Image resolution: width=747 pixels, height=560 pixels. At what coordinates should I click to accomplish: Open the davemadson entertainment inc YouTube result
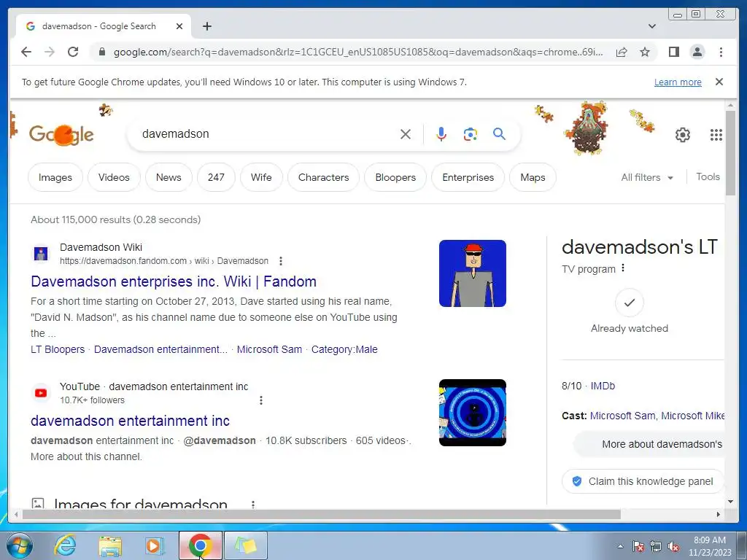point(130,421)
